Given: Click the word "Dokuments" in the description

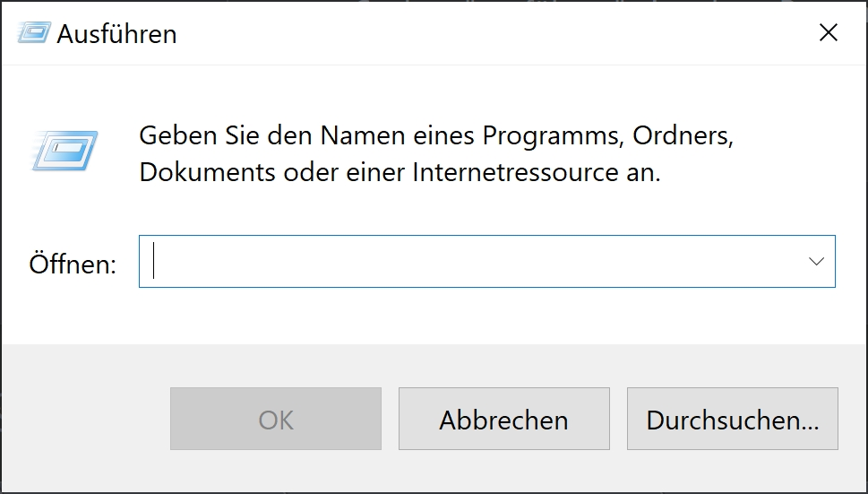Looking at the screenshot, I should coord(207,172).
